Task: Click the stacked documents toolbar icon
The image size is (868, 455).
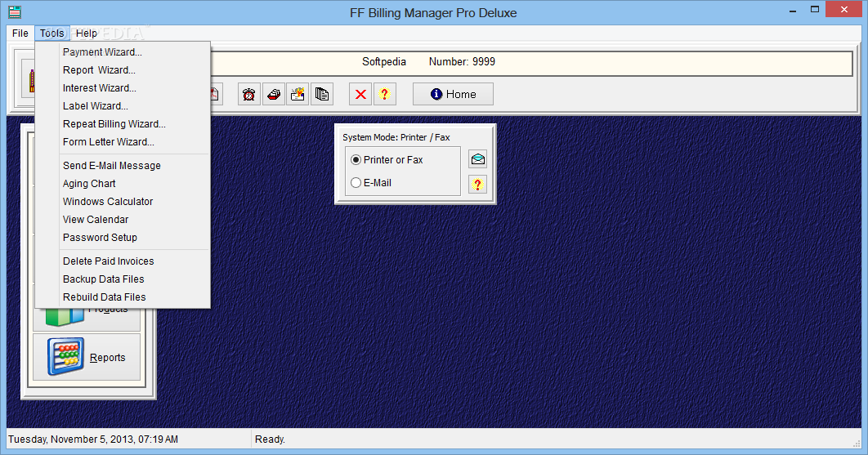Action: pyautogui.click(x=322, y=94)
